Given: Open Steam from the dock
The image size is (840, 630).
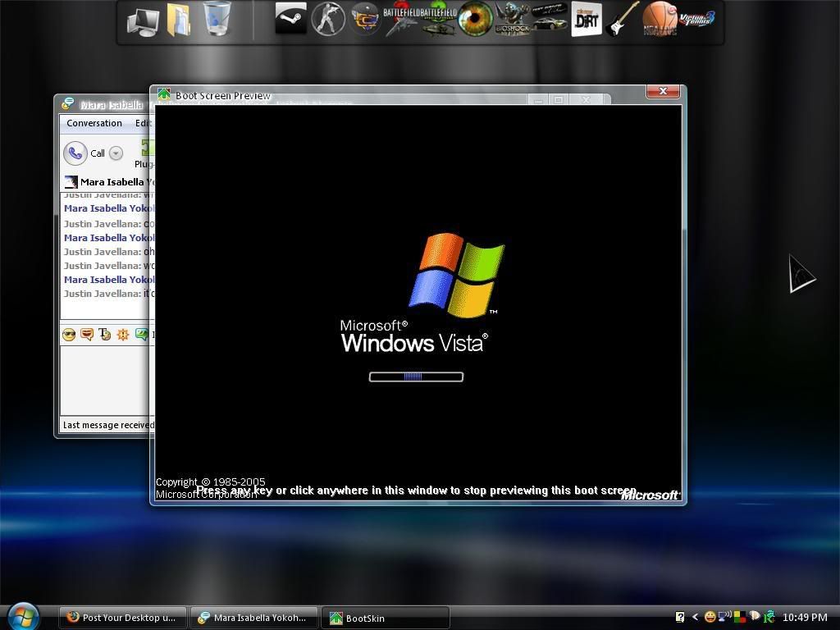Looking at the screenshot, I should click(290, 19).
